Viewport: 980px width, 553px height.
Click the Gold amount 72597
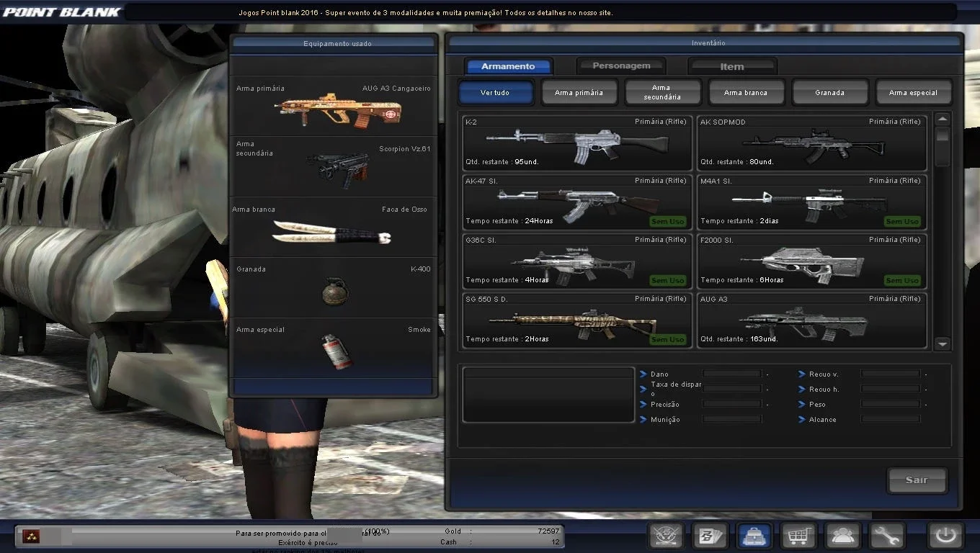coord(548,531)
